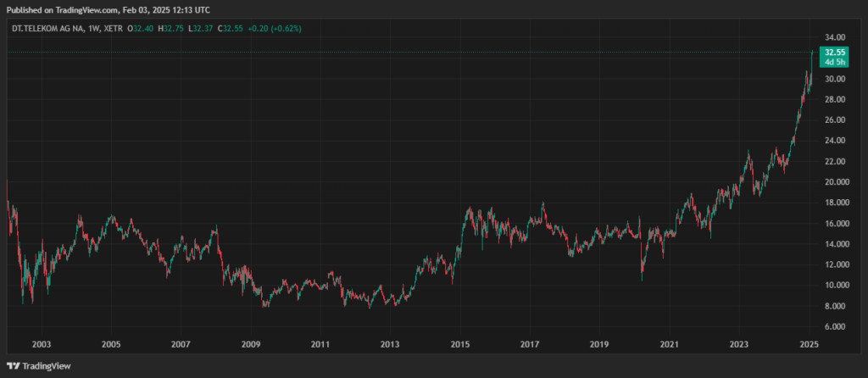Click the 24.00 price axis label
Screen dimensions: 868x378
[x=835, y=141]
